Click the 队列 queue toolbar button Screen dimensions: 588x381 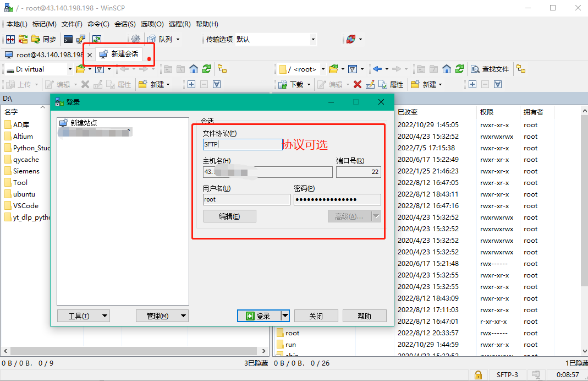click(160, 39)
